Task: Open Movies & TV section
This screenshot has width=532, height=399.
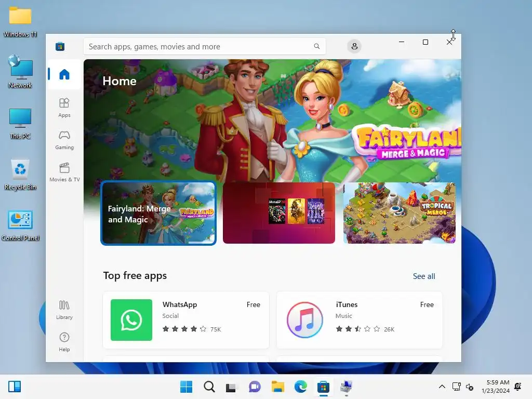Action: coord(64,172)
